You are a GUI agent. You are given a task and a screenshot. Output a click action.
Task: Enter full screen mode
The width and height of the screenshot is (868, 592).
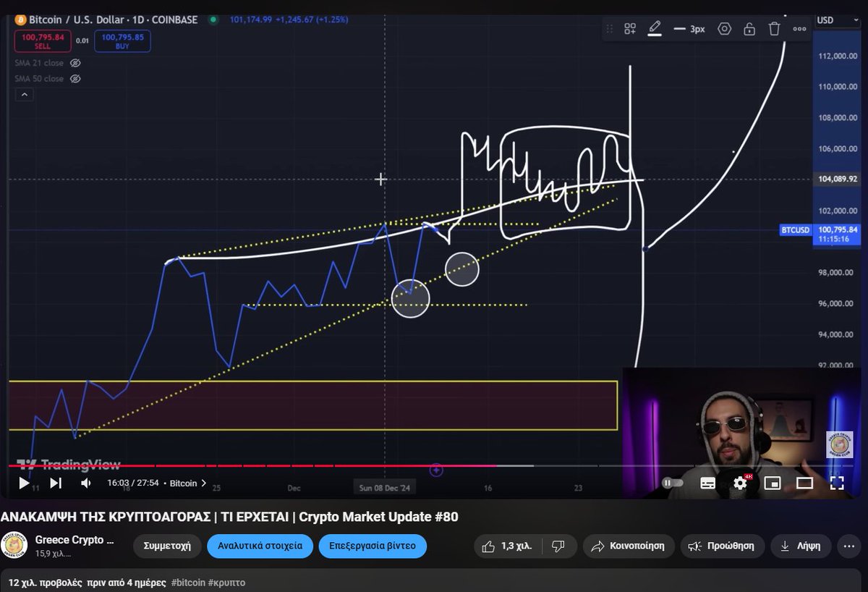837,483
